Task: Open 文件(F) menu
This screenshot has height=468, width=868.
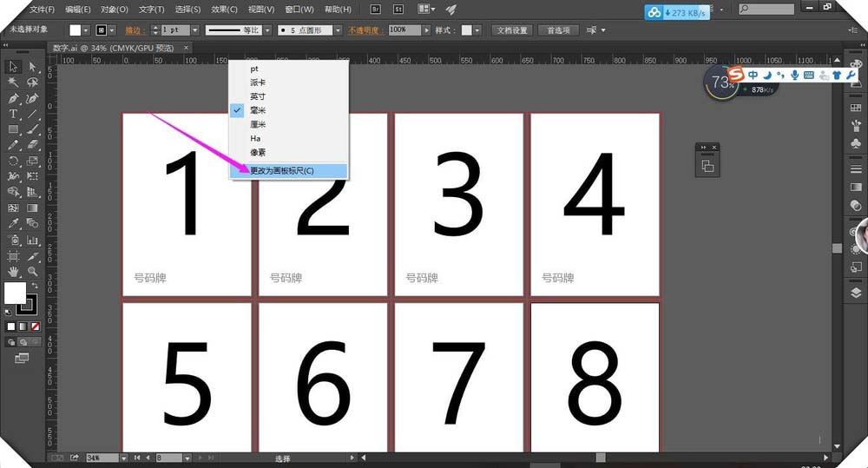Action: (x=42, y=10)
